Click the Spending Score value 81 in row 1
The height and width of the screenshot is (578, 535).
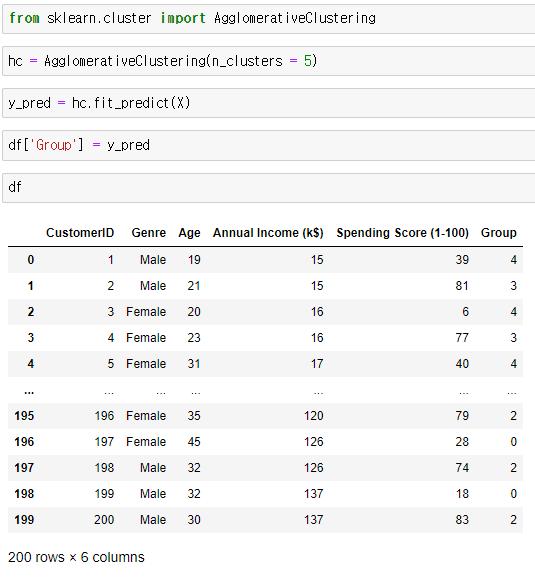(462, 286)
